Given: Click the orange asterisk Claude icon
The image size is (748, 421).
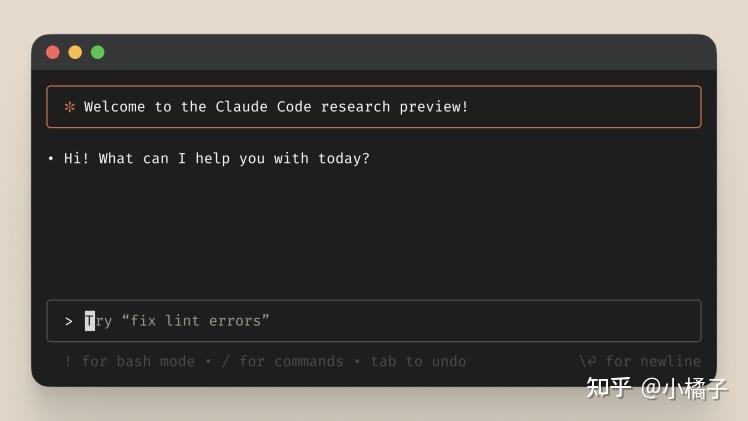Looking at the screenshot, I should click(x=69, y=107).
